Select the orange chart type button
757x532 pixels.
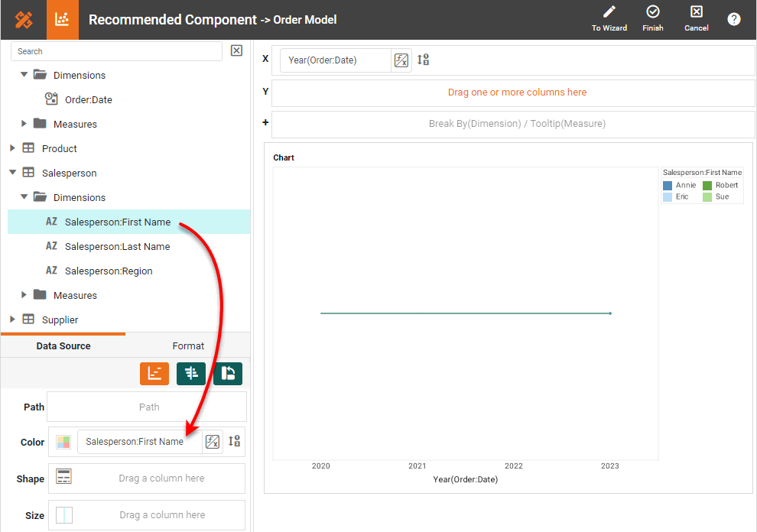tap(154, 373)
